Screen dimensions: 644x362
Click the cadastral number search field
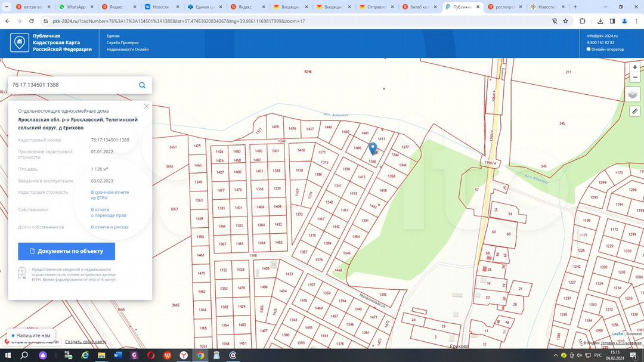[x=72, y=85]
